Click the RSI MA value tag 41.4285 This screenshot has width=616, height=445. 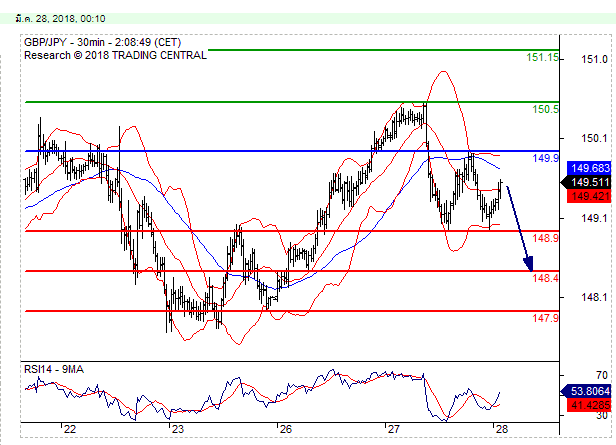click(x=589, y=405)
